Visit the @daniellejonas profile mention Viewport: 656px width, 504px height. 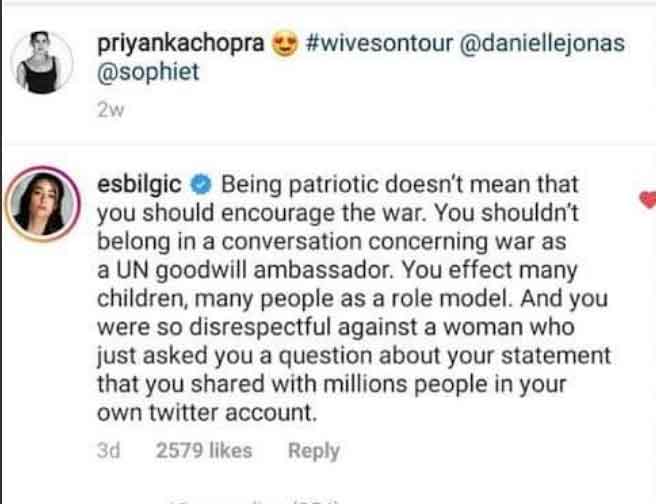click(539, 45)
